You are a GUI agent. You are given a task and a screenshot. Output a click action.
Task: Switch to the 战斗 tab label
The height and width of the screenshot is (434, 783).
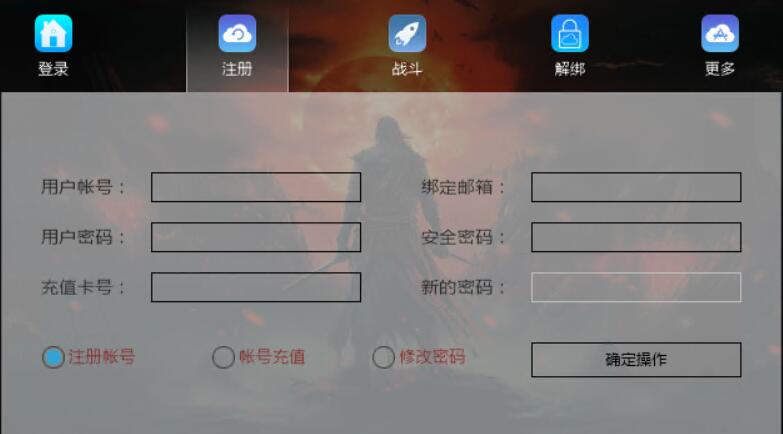(407, 68)
